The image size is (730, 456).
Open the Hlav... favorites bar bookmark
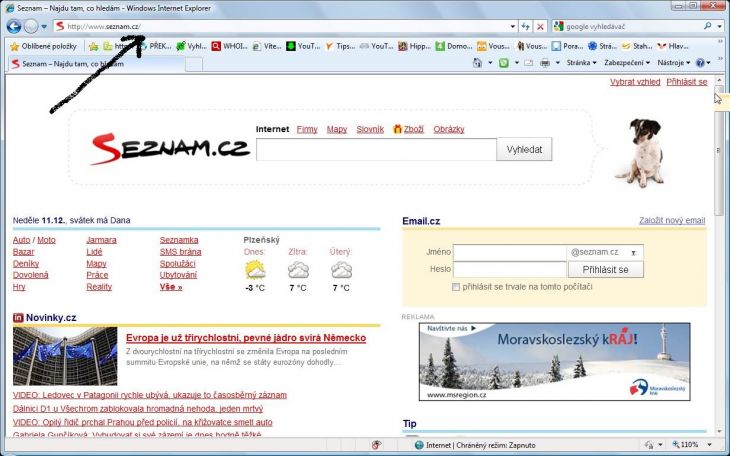(x=673, y=46)
